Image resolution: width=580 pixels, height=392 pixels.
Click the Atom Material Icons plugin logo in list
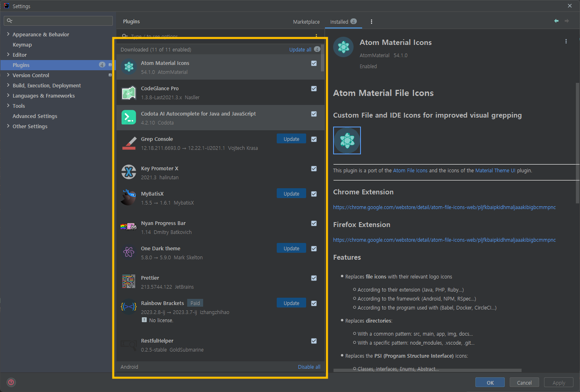click(129, 67)
